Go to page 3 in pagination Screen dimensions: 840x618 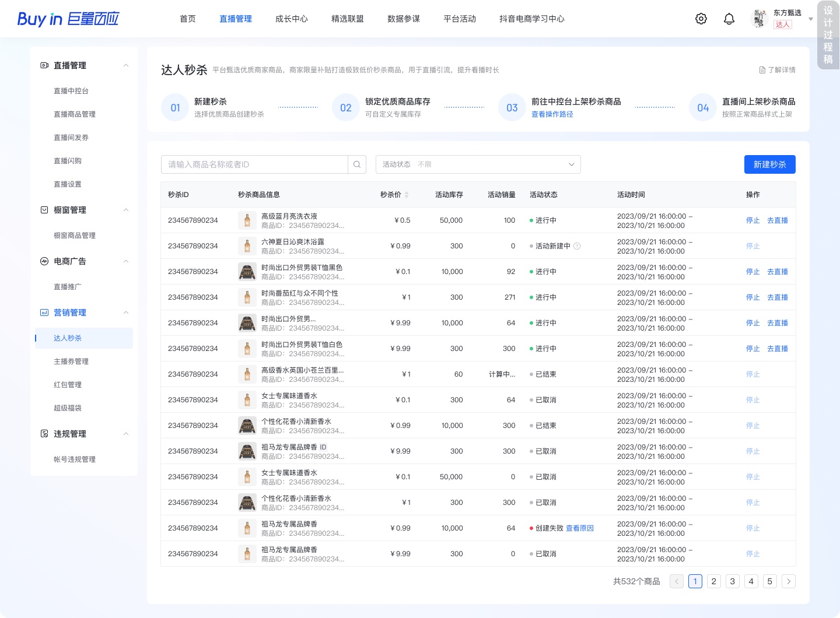[733, 581]
